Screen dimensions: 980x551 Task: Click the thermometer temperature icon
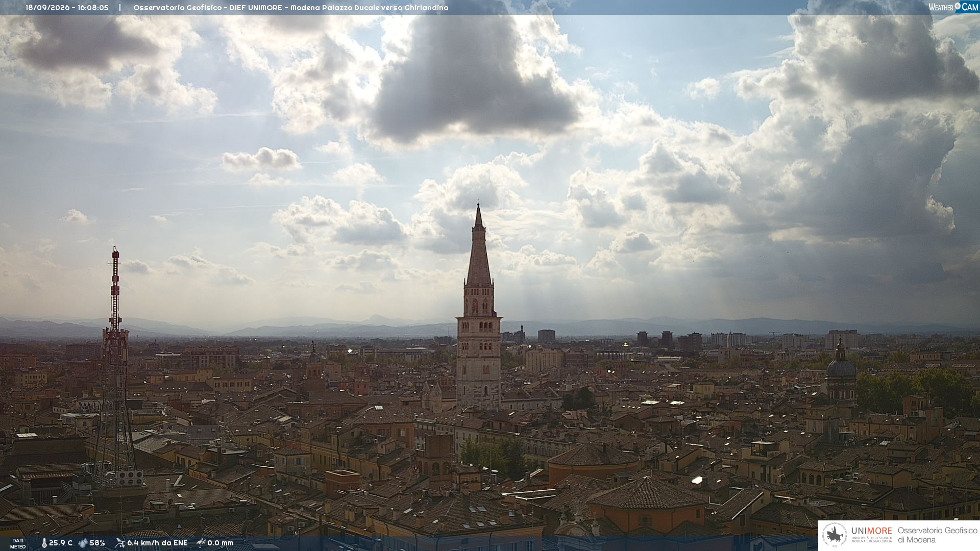(44, 543)
